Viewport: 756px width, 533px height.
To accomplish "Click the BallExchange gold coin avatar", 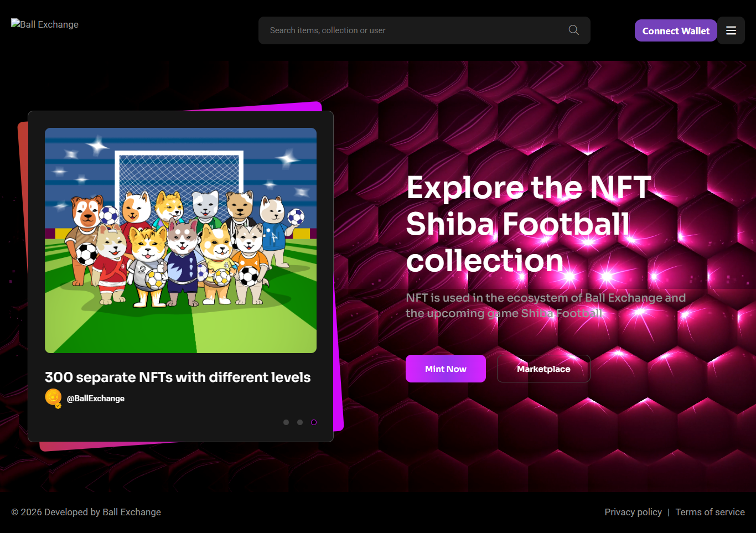I will (53, 397).
